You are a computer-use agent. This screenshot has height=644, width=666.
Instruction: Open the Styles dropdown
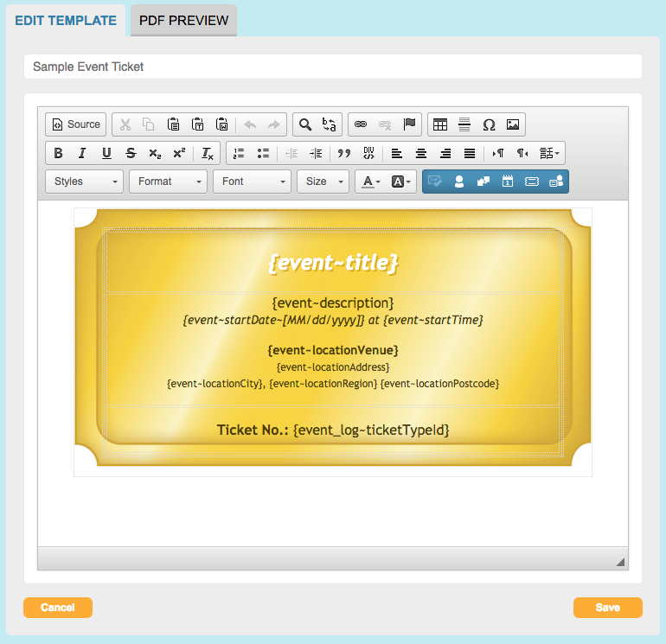tap(84, 182)
